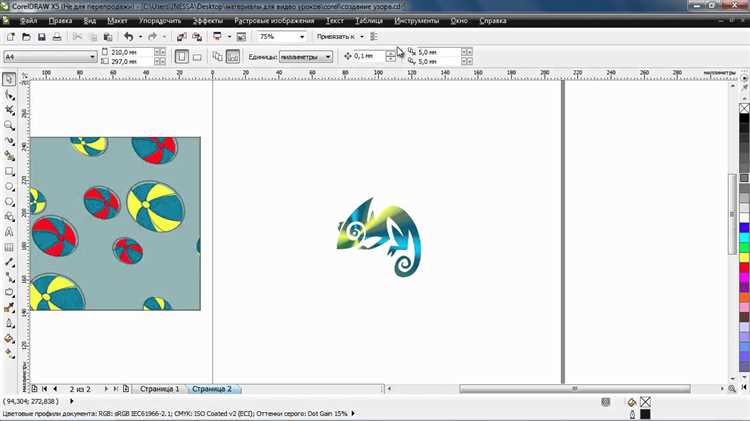Open the Растровые изображения menu

274,21
